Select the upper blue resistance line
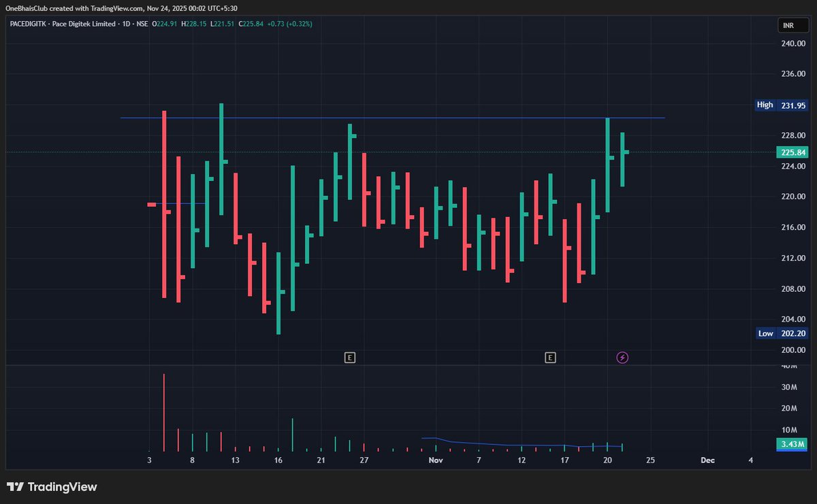Screen dimensions: 817x504 [408, 117]
